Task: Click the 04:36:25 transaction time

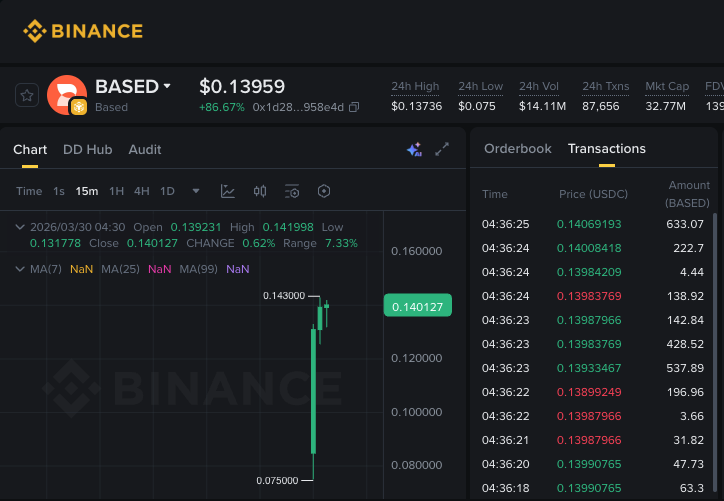Action: pos(505,224)
